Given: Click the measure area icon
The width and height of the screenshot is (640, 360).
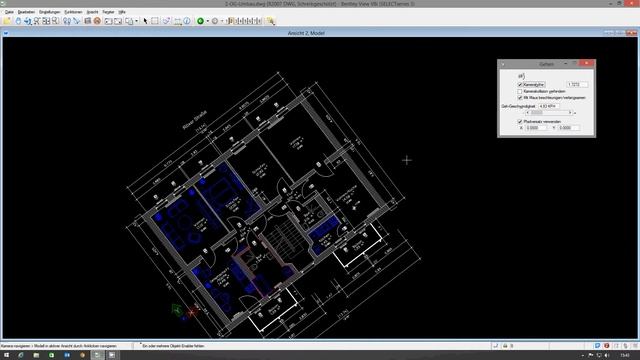Looking at the screenshot, I should click(178, 21).
